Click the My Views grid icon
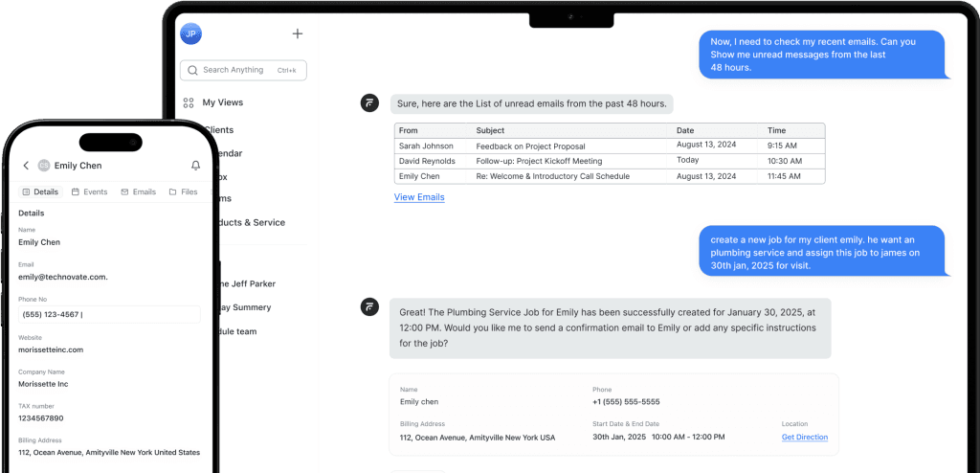980x473 pixels. (x=189, y=102)
